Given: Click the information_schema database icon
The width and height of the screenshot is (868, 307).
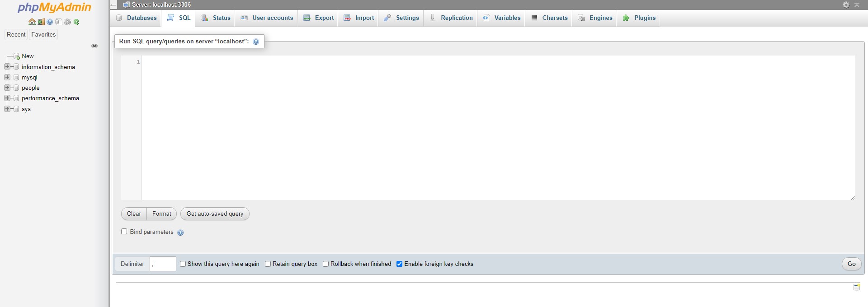Looking at the screenshot, I should [x=17, y=67].
